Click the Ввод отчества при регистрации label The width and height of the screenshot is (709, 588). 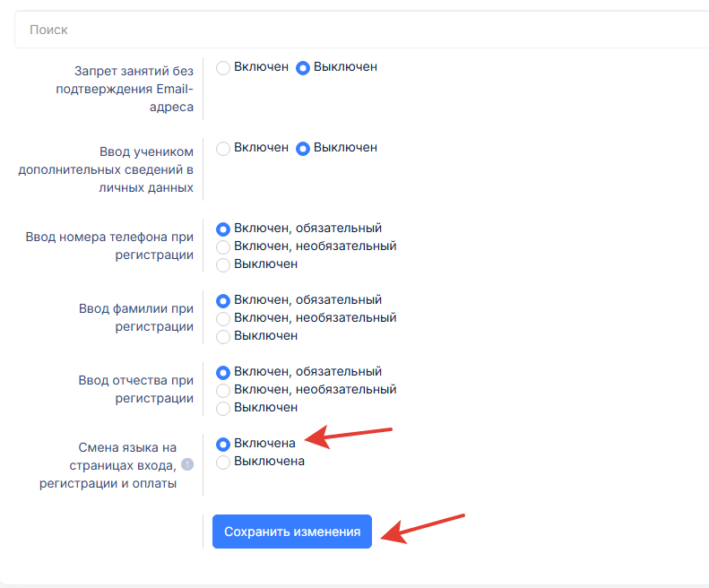136,389
